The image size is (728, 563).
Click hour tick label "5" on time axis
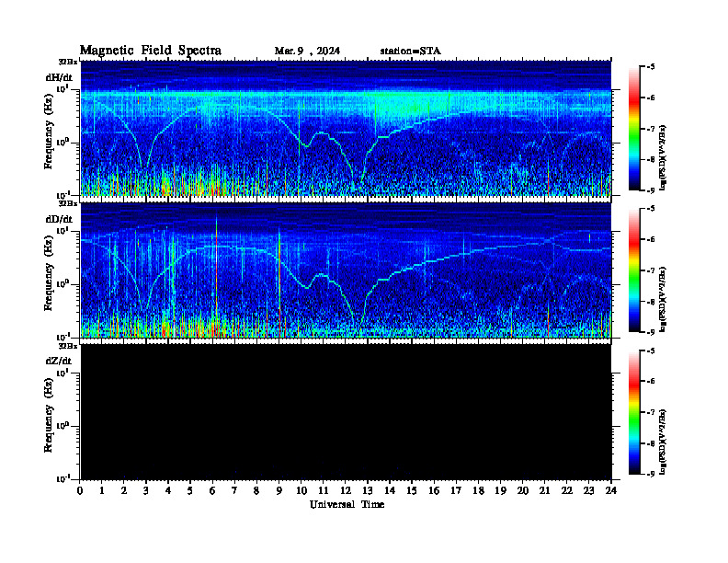(190, 490)
